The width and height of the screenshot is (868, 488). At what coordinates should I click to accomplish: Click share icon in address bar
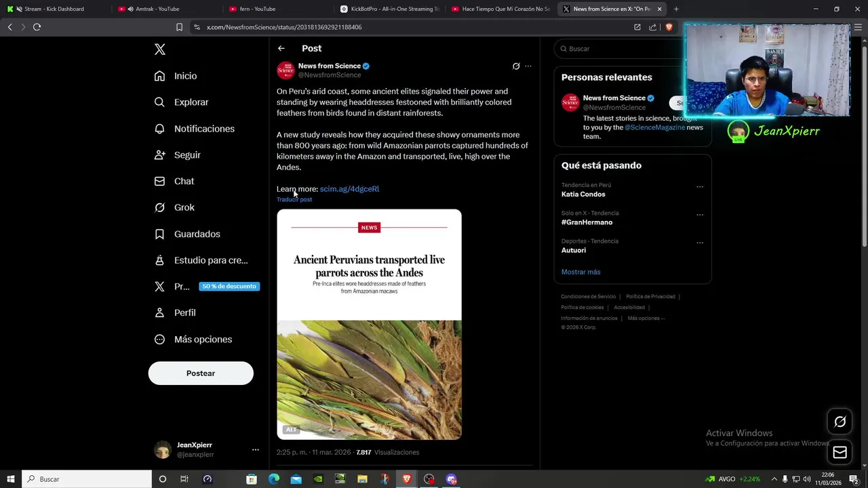pyautogui.click(x=652, y=27)
